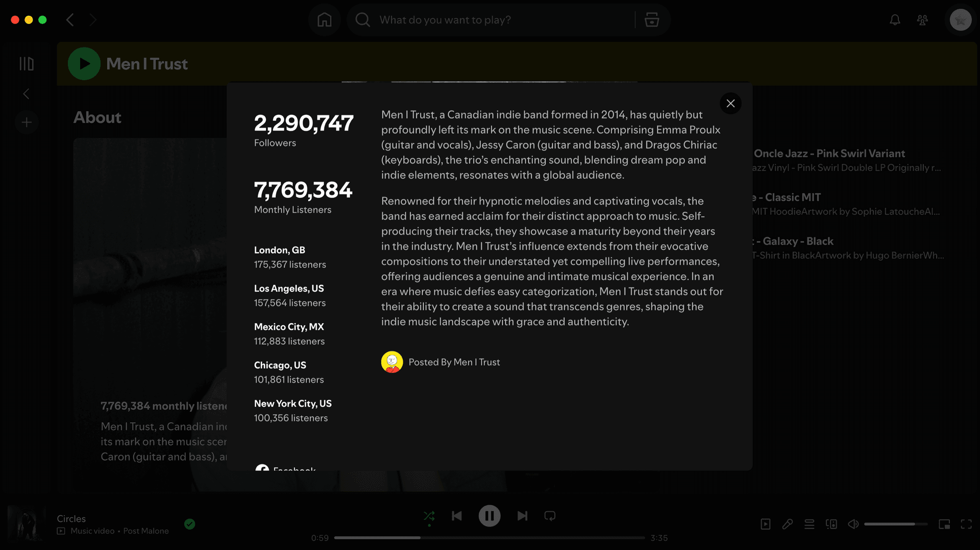Click the Circles album thumbnail
Viewport: 980px width, 550px height.
27,524
